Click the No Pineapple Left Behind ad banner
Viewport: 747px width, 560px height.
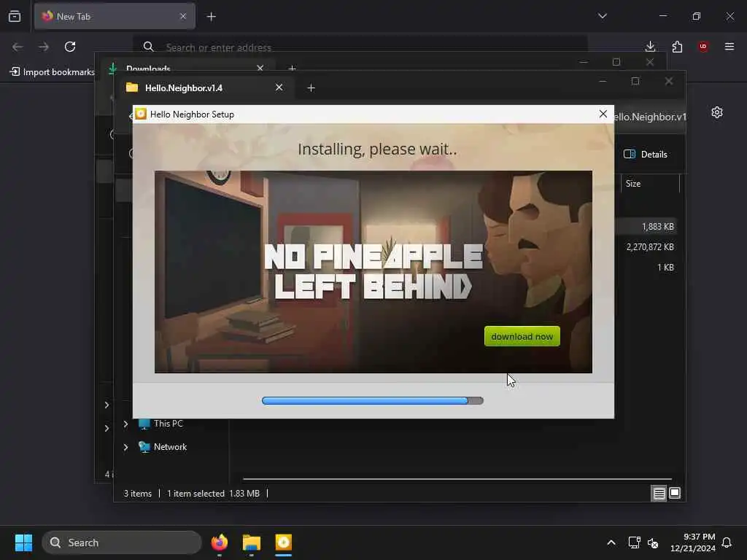pyautogui.click(x=373, y=271)
